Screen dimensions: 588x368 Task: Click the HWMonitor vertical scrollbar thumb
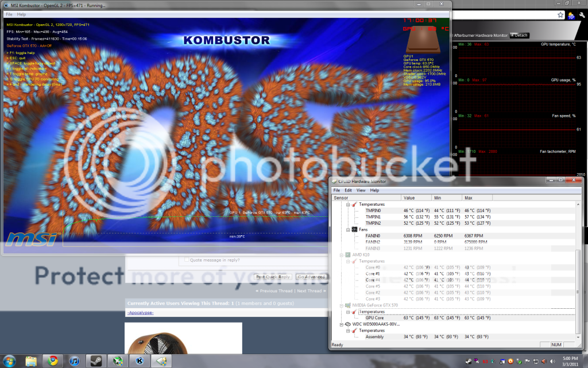(578, 291)
